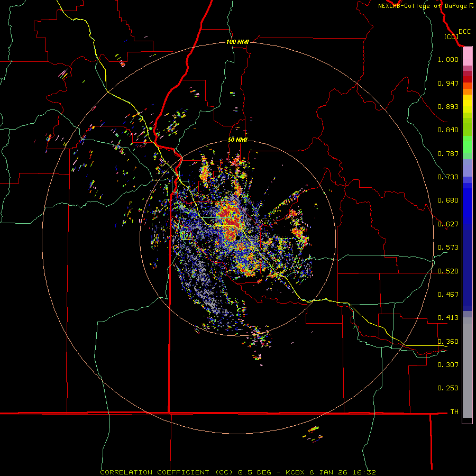Click the 0.947 value on the color scale
476x476 pixels.
448,83
